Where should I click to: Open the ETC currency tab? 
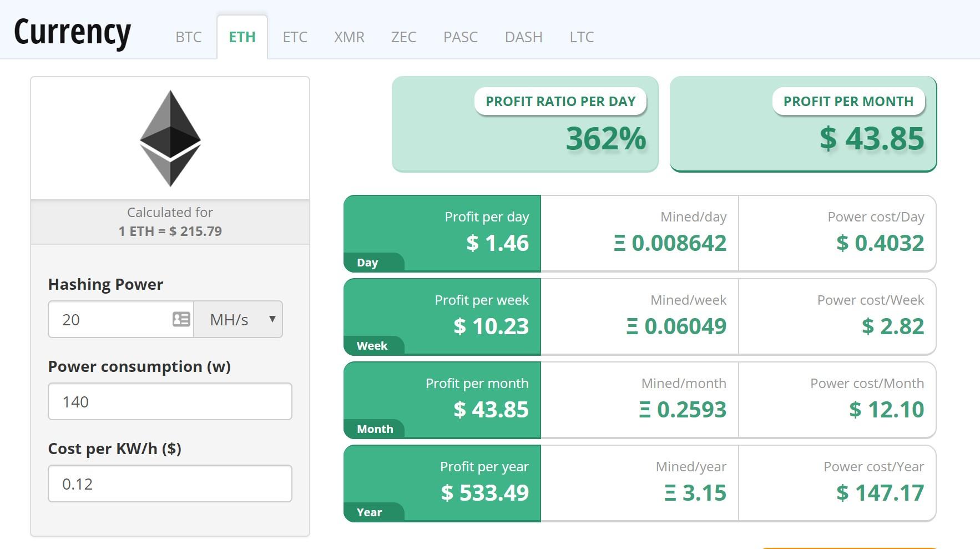click(x=295, y=37)
